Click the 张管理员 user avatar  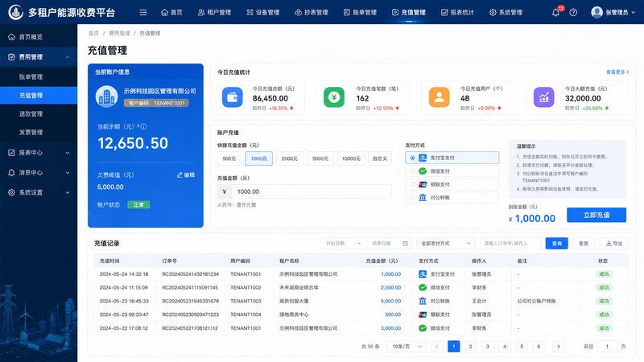click(597, 12)
